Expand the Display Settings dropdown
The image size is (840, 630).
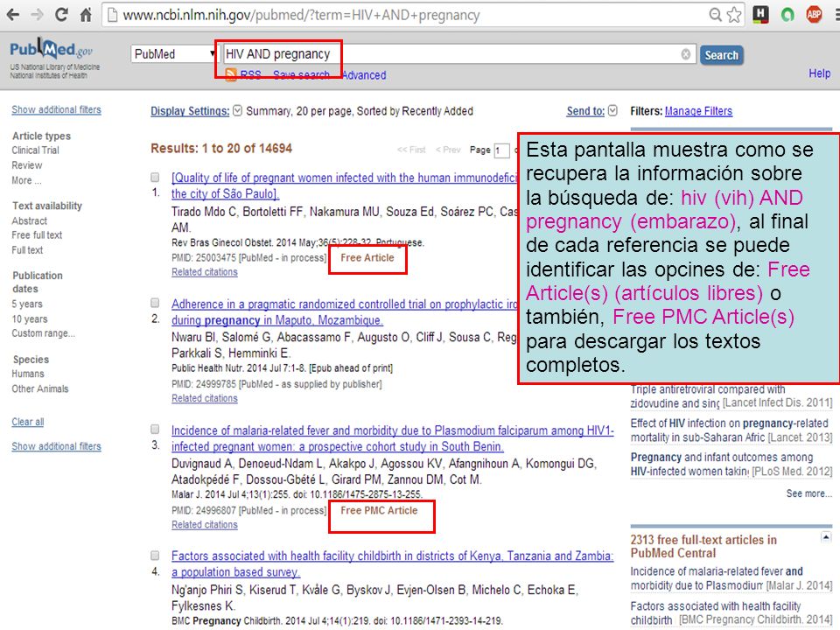tap(238, 110)
